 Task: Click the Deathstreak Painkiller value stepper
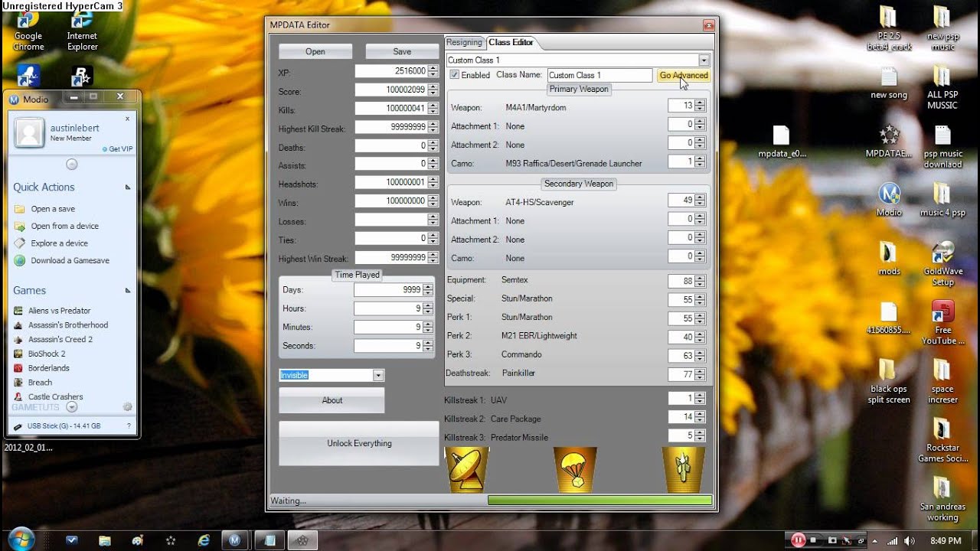click(700, 375)
